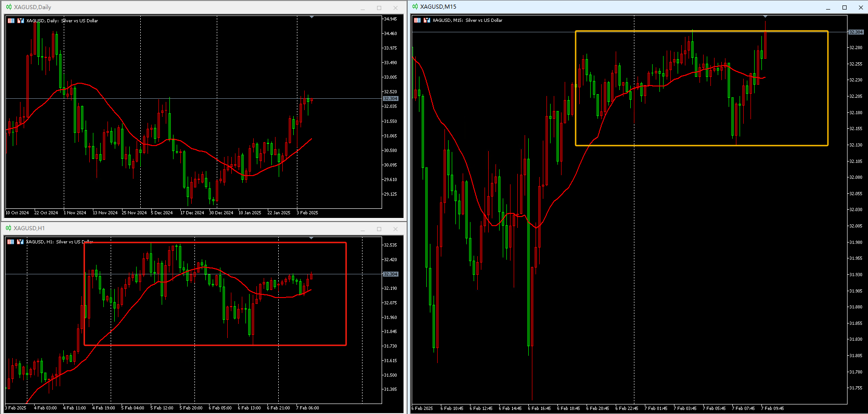Viewport: 868px width, 414px height.
Task: Click '4 Feb 03:00' on the H1 time axis
Action: pyautogui.click(x=45, y=408)
